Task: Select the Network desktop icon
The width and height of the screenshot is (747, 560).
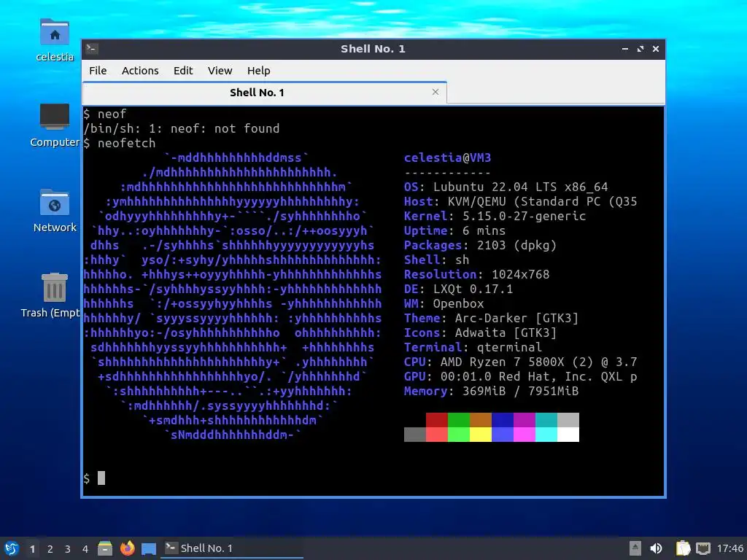Action: (x=55, y=211)
